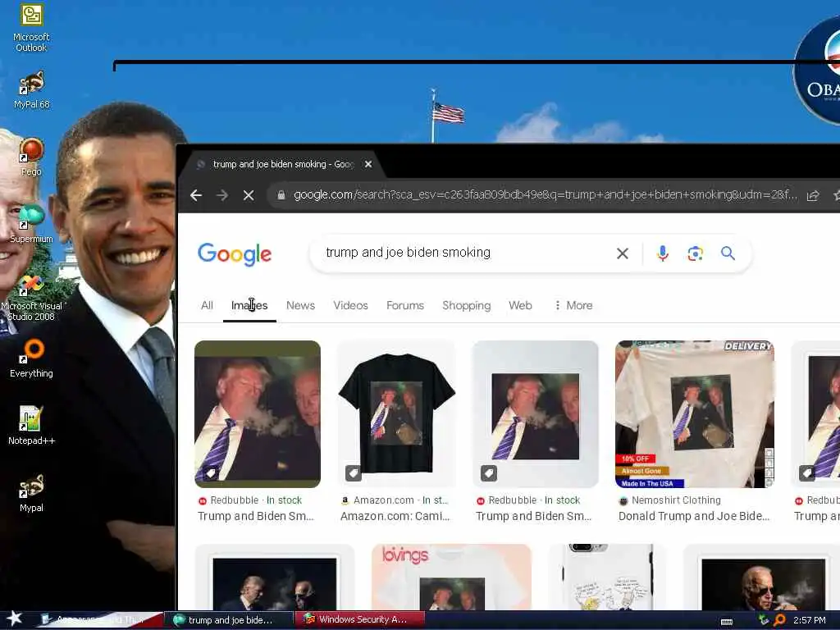Screen dimensions: 840x630
Task: Click the browser tab titled trump and joe biden smoking
Action: tap(282, 164)
